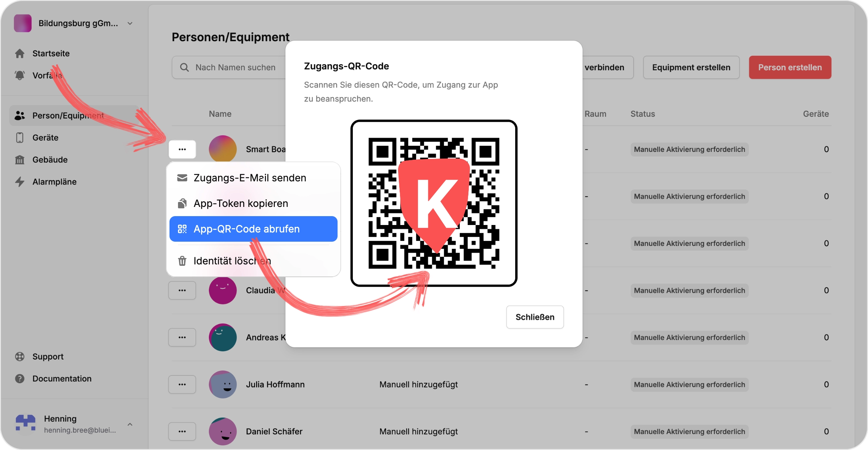The image size is (868, 450).
Task: Click the Status column header
Action: [642, 114]
